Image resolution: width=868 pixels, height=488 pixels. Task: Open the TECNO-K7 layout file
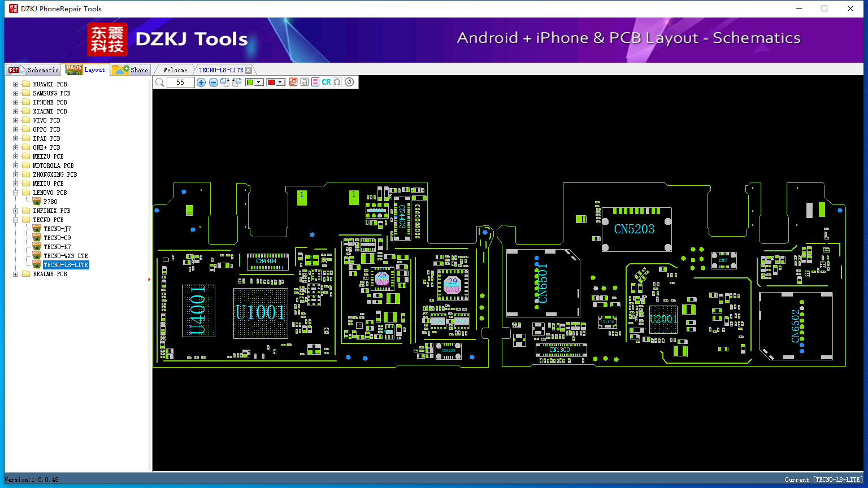(x=57, y=247)
